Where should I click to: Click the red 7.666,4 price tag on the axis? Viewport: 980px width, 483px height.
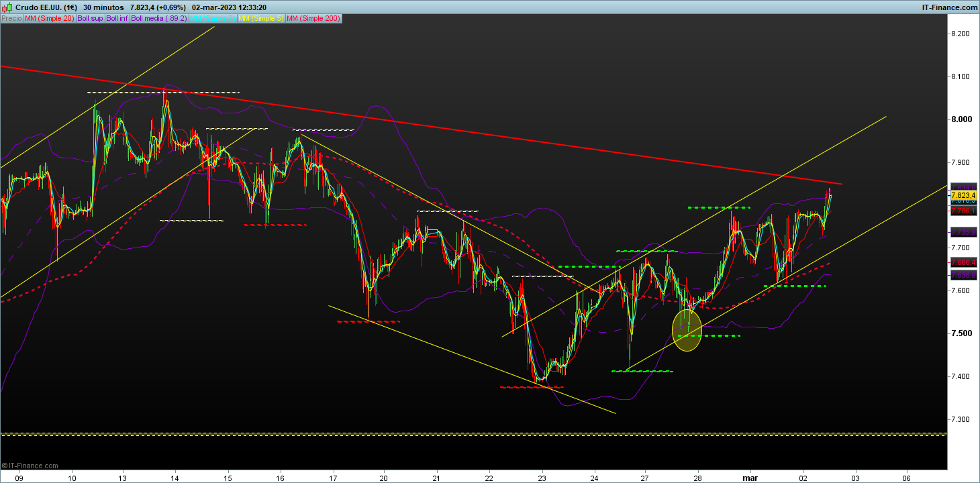click(963, 262)
